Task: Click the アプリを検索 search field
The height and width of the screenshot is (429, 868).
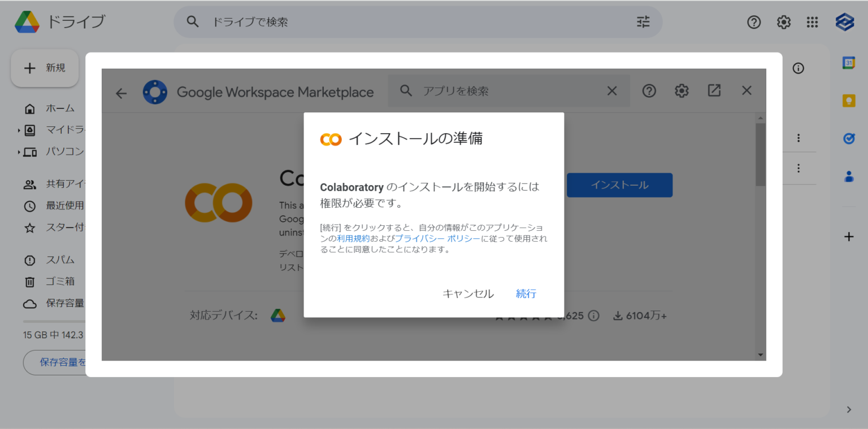Action: [x=509, y=91]
